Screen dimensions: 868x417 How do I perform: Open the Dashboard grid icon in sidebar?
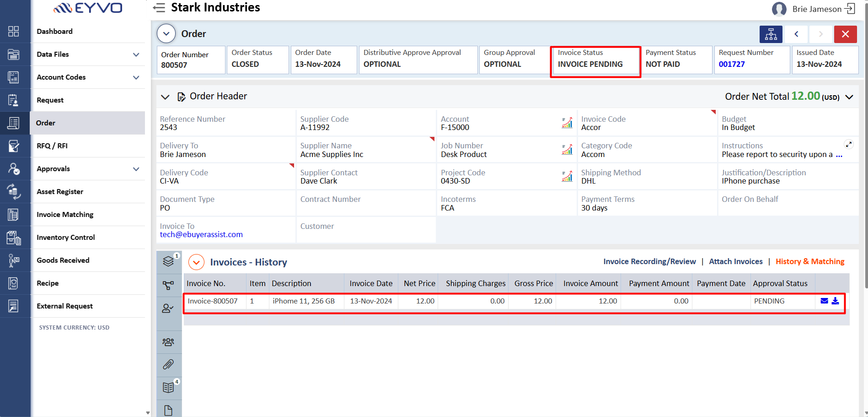click(x=14, y=31)
